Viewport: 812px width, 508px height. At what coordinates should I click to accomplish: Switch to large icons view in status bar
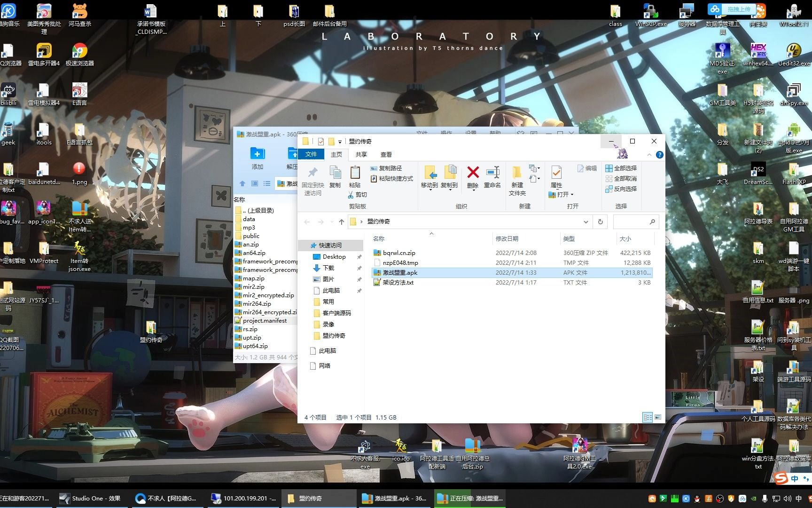point(658,417)
